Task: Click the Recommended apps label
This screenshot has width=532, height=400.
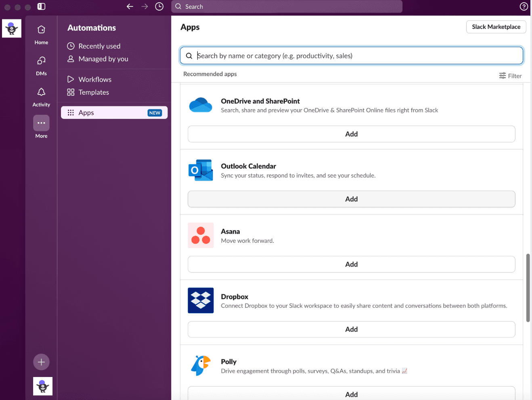Action: click(210, 74)
